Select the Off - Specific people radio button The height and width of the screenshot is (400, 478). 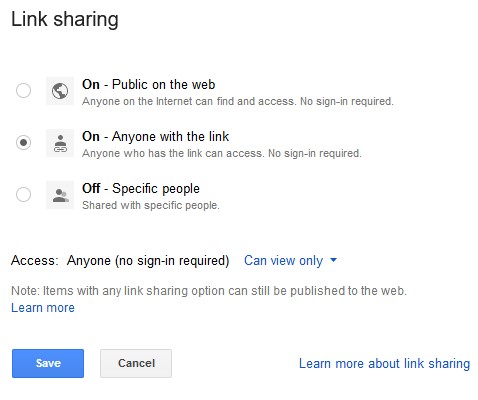(23, 194)
